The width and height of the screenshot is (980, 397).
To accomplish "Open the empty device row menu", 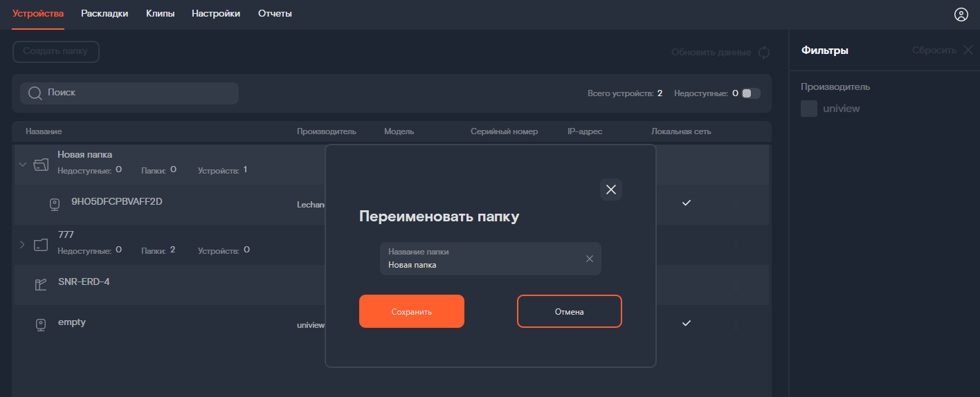I will pos(735,324).
